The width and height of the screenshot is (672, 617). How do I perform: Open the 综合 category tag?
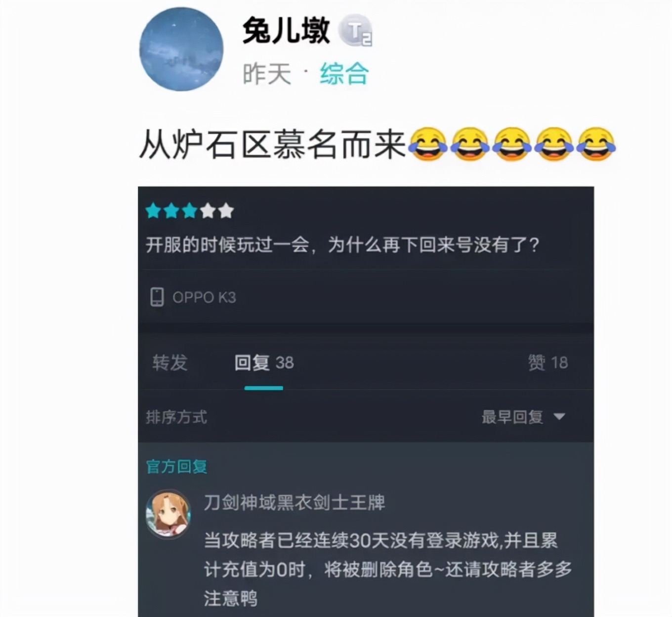[344, 74]
